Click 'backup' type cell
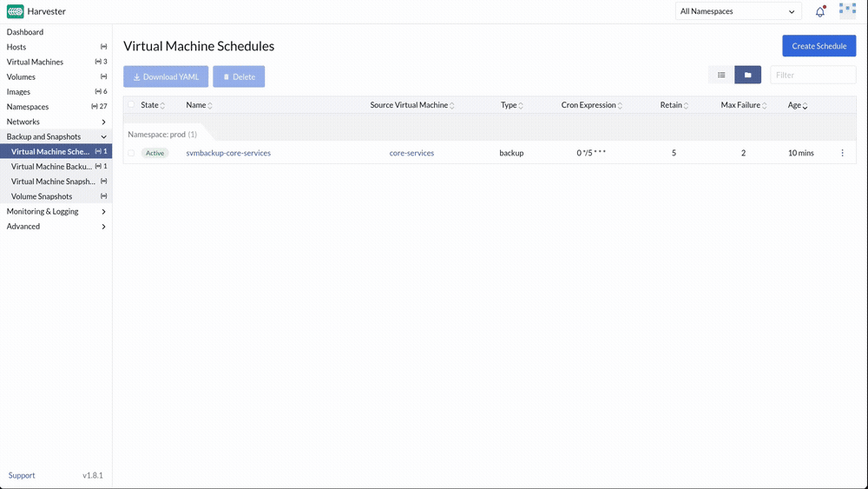The height and width of the screenshot is (489, 868). pyautogui.click(x=511, y=153)
